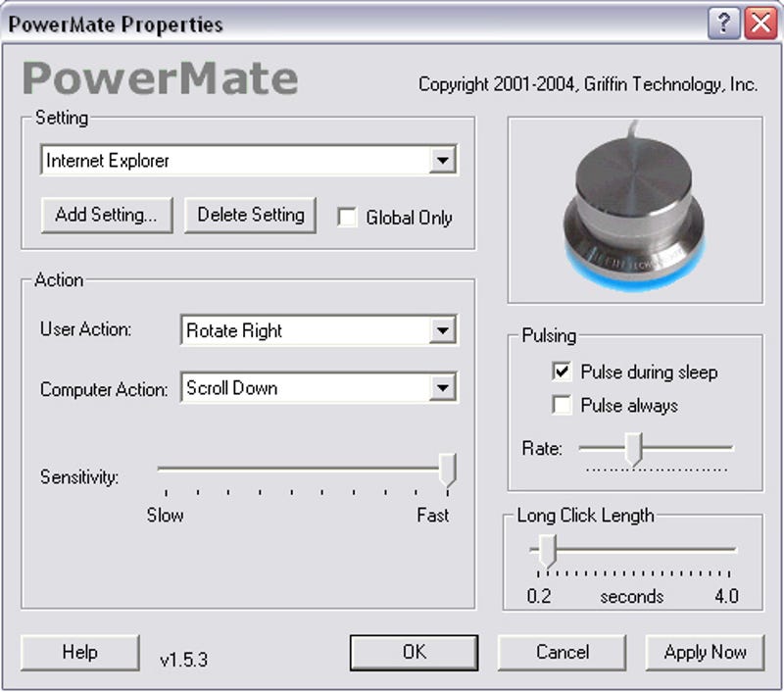Open Help from the bottom button
Screen dimensions: 784x692
click(x=80, y=653)
